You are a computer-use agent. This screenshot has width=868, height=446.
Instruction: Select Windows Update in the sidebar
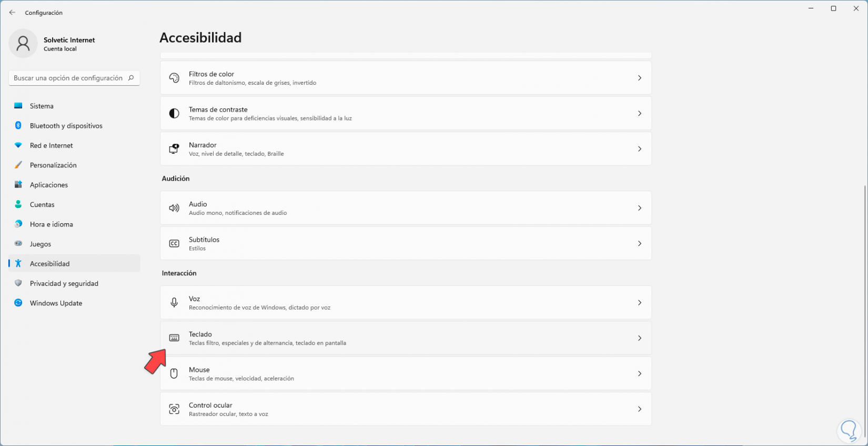[x=56, y=303]
